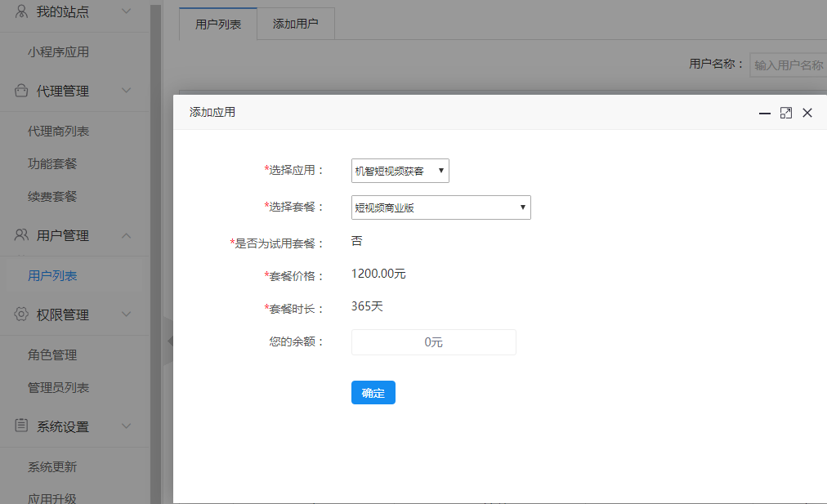The image size is (827, 504).
Task: Toggle the 系统设置 menu chevron
Action: click(x=126, y=426)
